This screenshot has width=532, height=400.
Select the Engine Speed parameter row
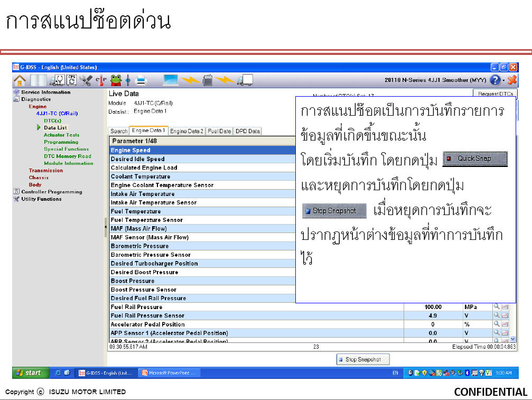202,150
